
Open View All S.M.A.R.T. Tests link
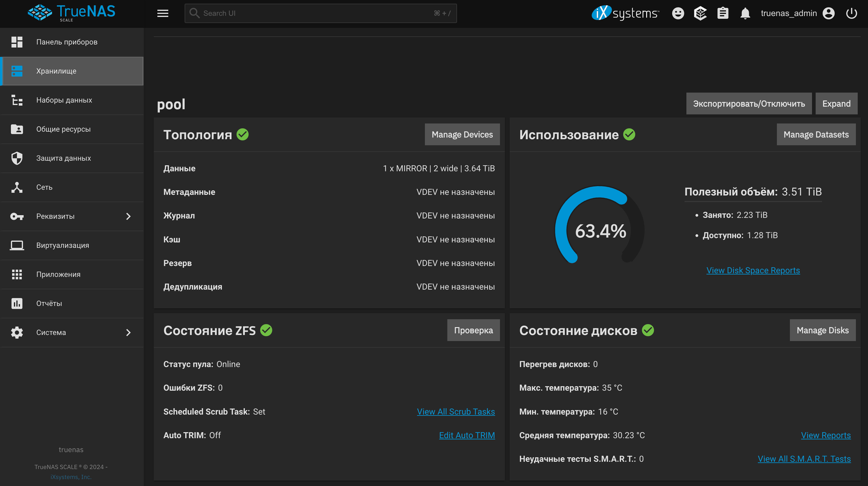coord(804,459)
